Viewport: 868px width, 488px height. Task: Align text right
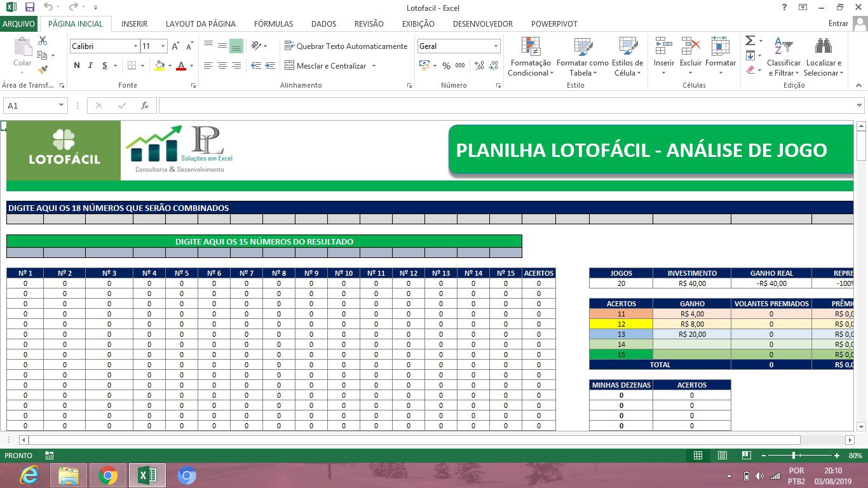point(236,65)
